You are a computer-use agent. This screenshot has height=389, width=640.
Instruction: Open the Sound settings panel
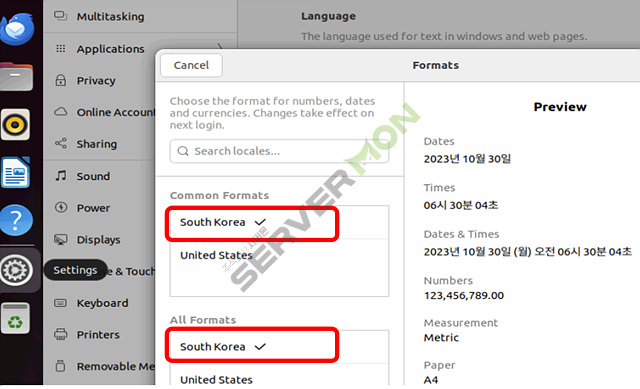pyautogui.click(x=100, y=176)
